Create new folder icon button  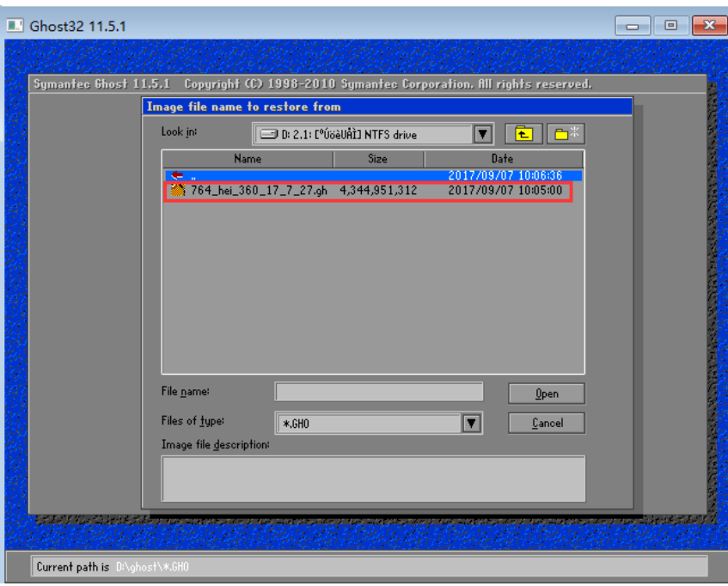coord(566,134)
